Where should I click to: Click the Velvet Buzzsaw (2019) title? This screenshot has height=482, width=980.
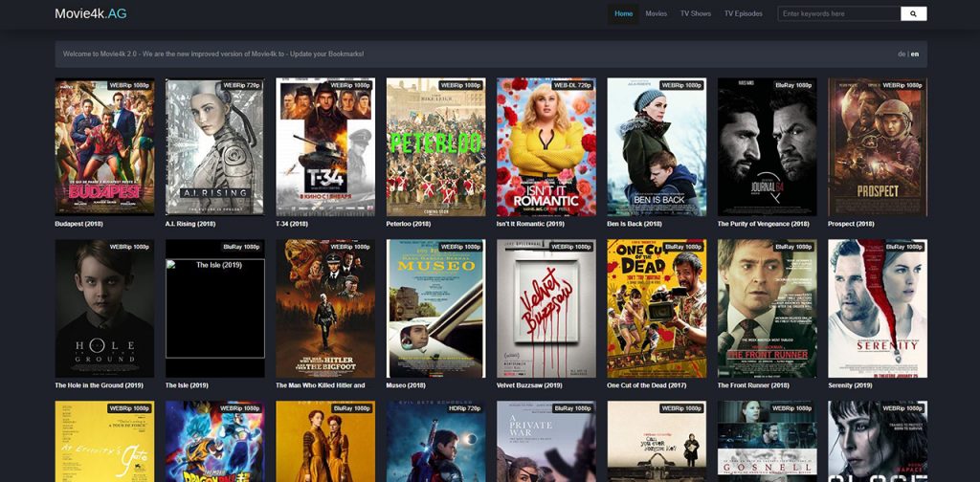coord(529,385)
